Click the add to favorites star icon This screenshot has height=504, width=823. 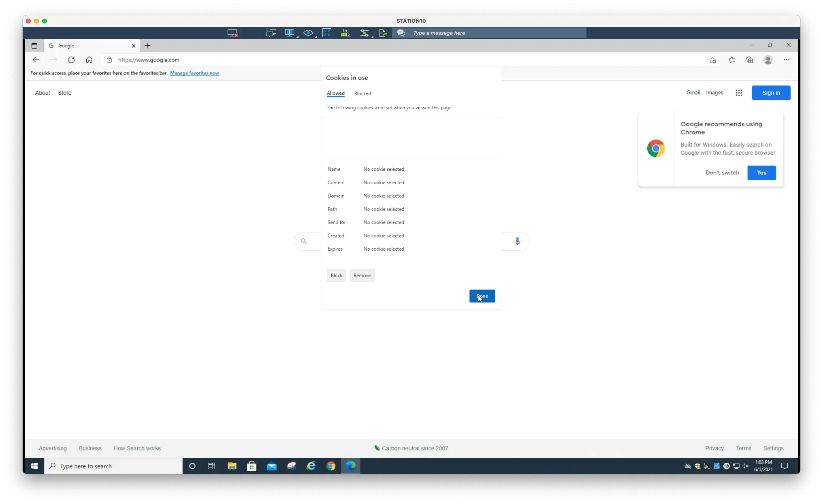point(712,60)
